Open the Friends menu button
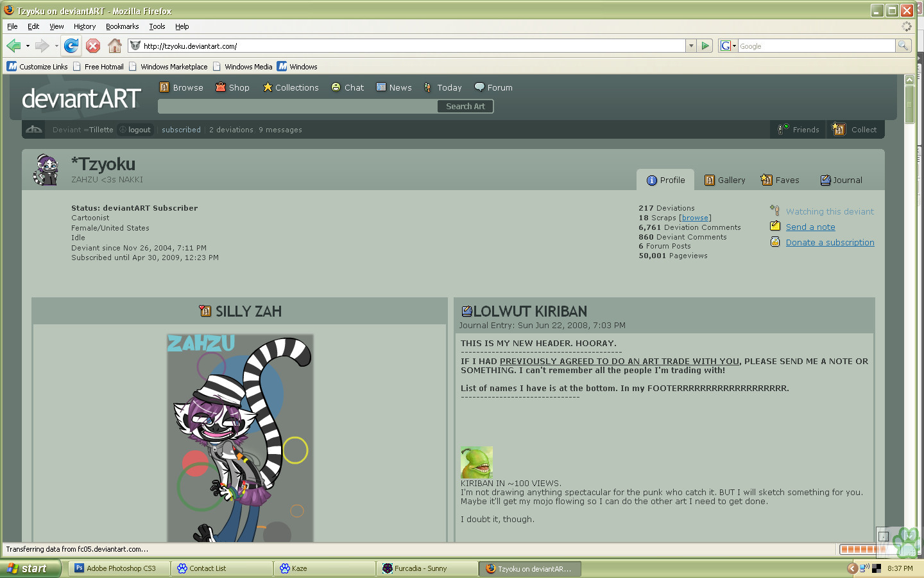The image size is (924, 578). click(798, 129)
